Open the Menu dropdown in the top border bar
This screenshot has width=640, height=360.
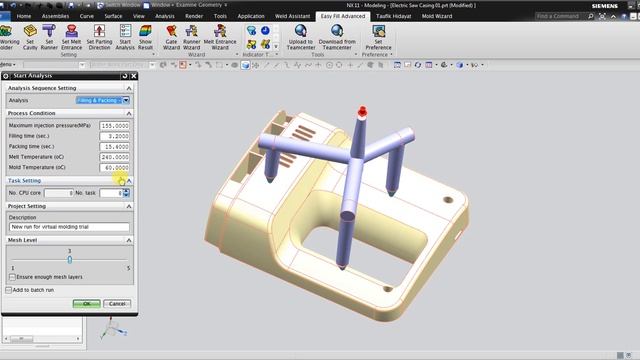tap(7, 64)
